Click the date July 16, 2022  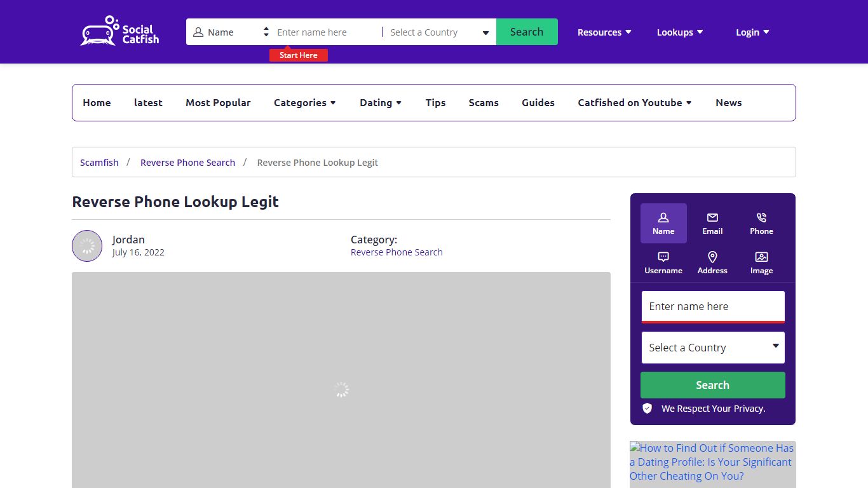[x=138, y=252]
